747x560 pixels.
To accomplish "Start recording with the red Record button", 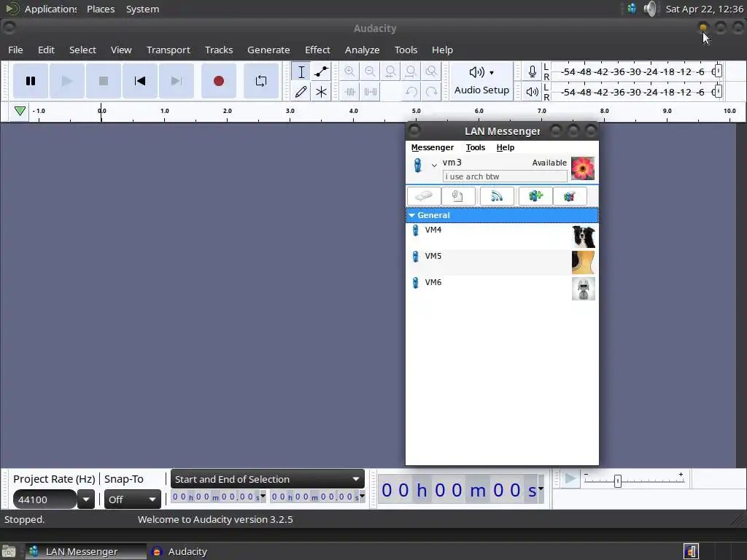I will 219,81.
